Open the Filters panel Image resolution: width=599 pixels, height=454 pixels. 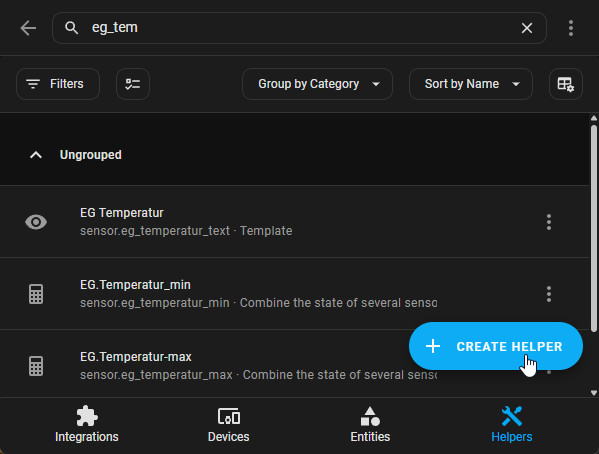pos(58,84)
